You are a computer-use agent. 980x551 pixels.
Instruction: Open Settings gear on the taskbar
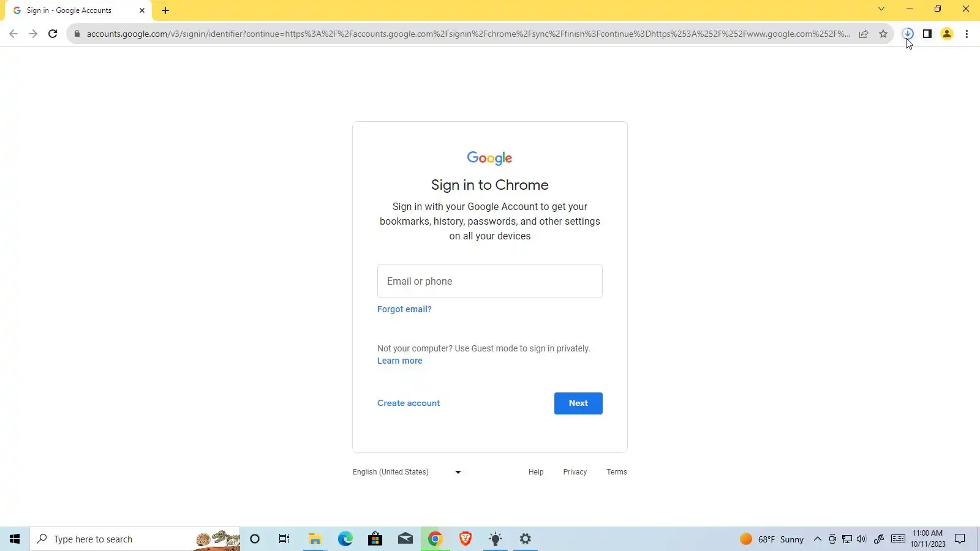pos(526,539)
